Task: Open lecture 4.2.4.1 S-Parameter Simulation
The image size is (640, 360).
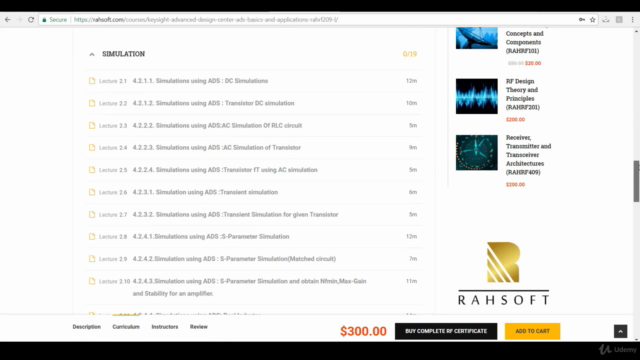Action: [x=211, y=236]
